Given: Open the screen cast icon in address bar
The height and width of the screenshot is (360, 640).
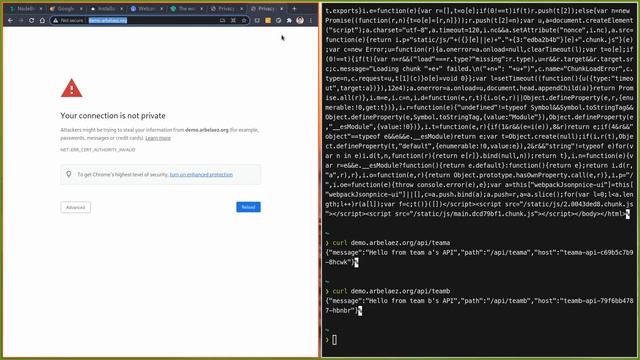Looking at the screenshot, I should tap(222, 20).
